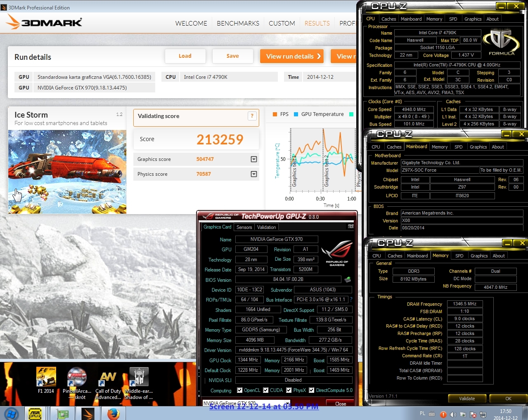Click the question mark next to Bus Interface
Viewport: 528px width, 420px height.
tap(351, 300)
